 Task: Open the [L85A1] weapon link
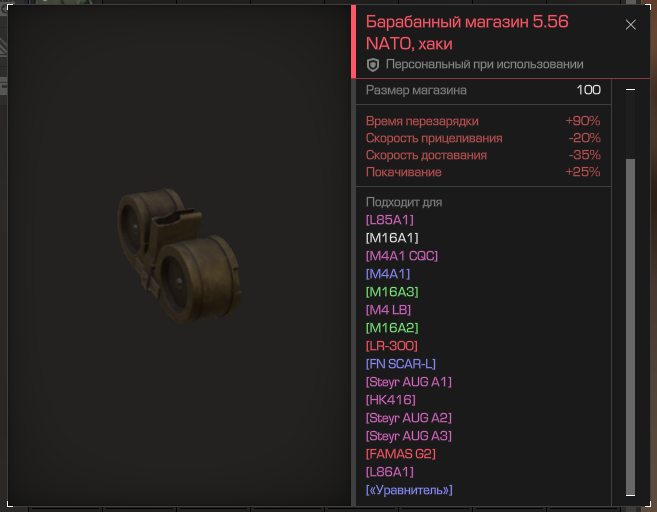pos(390,220)
